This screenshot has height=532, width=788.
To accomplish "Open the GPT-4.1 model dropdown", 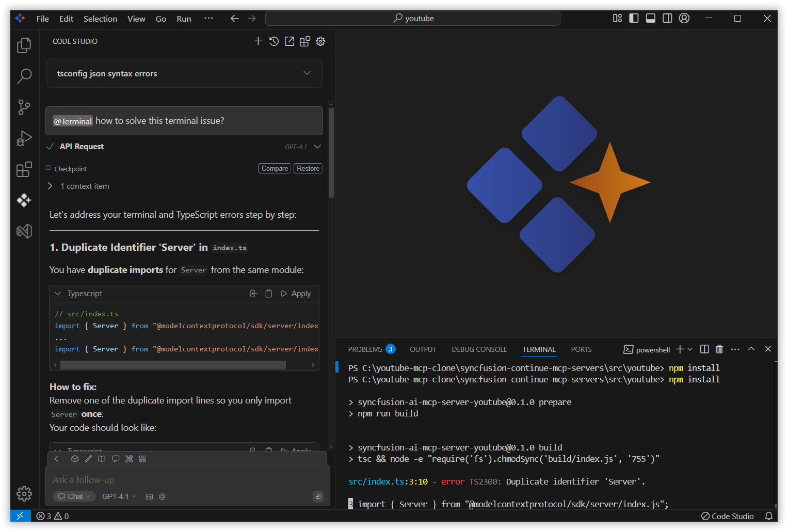I will [x=119, y=496].
